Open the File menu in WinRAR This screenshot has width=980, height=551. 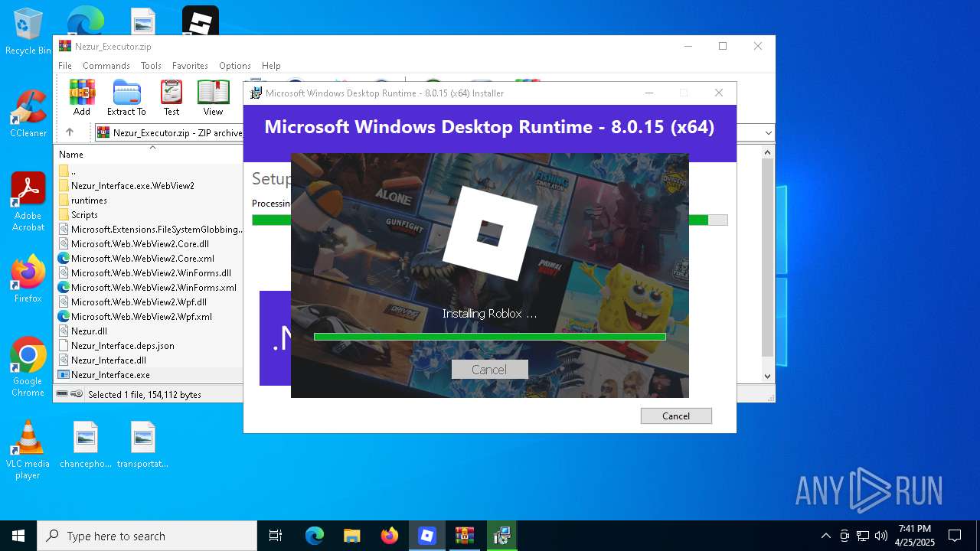point(65,66)
